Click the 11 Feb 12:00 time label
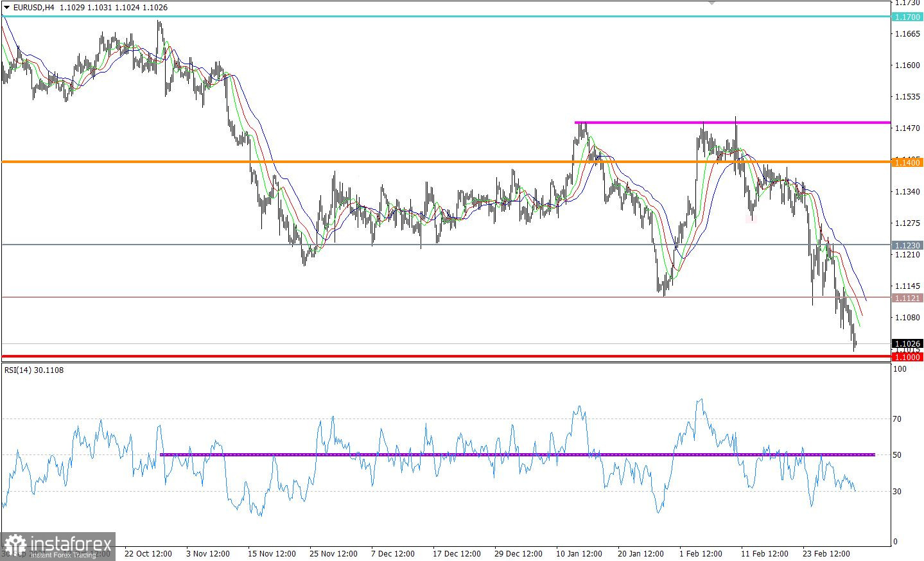The image size is (924, 561). [x=764, y=553]
